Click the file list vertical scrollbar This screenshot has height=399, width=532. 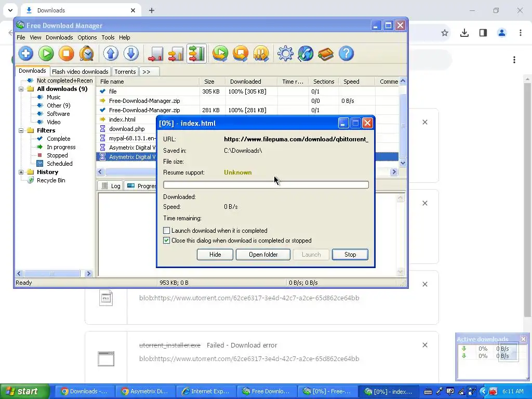coord(403,126)
